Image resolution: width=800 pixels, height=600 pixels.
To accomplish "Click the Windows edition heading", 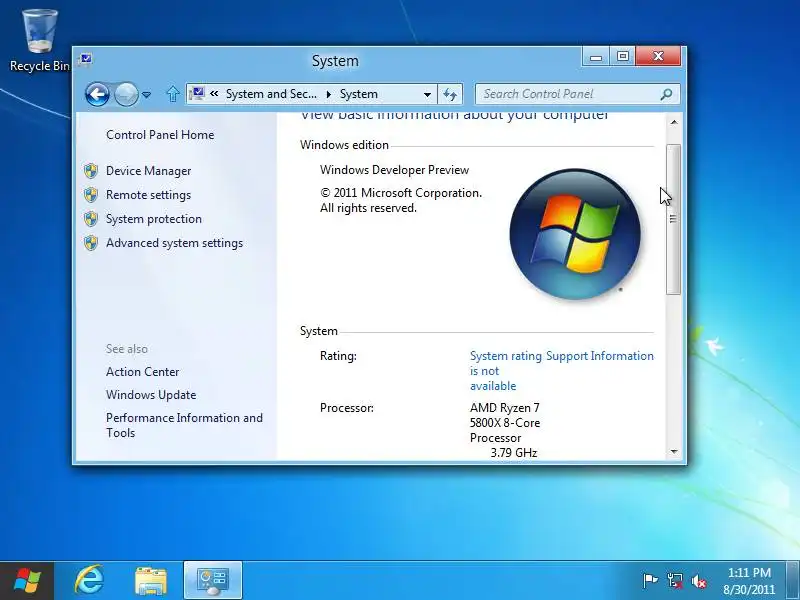I will [x=344, y=145].
